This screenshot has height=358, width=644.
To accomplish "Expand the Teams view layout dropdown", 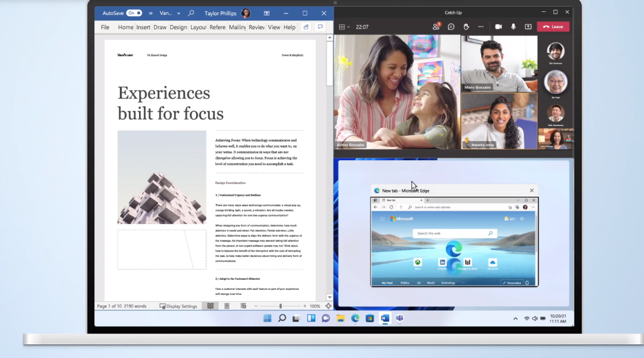I will (344, 27).
